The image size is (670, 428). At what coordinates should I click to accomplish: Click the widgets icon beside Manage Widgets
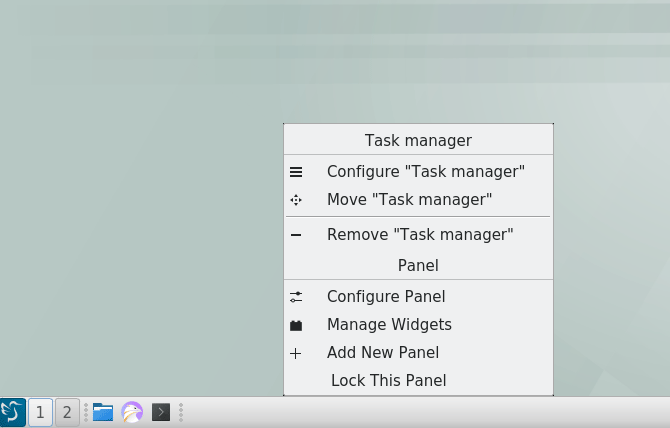pos(296,325)
